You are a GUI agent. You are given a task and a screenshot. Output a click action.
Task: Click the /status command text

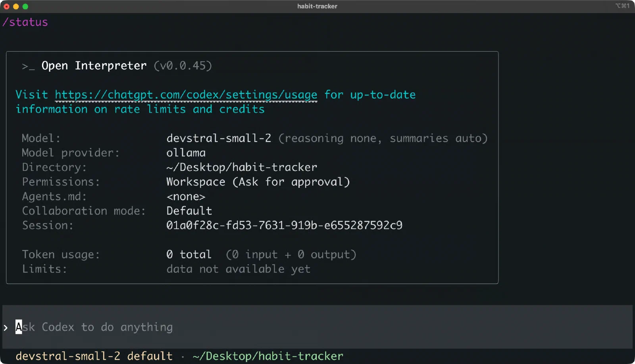pyautogui.click(x=25, y=22)
